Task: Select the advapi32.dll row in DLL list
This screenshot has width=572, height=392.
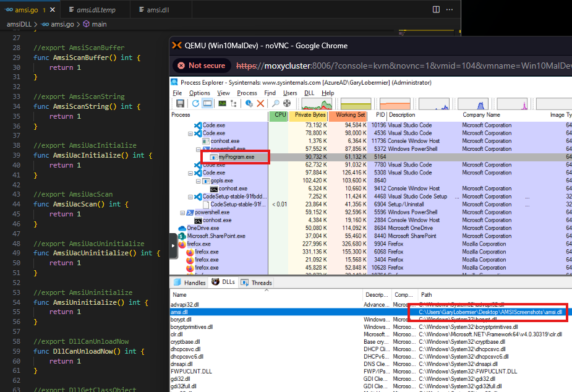Action: tap(370, 304)
